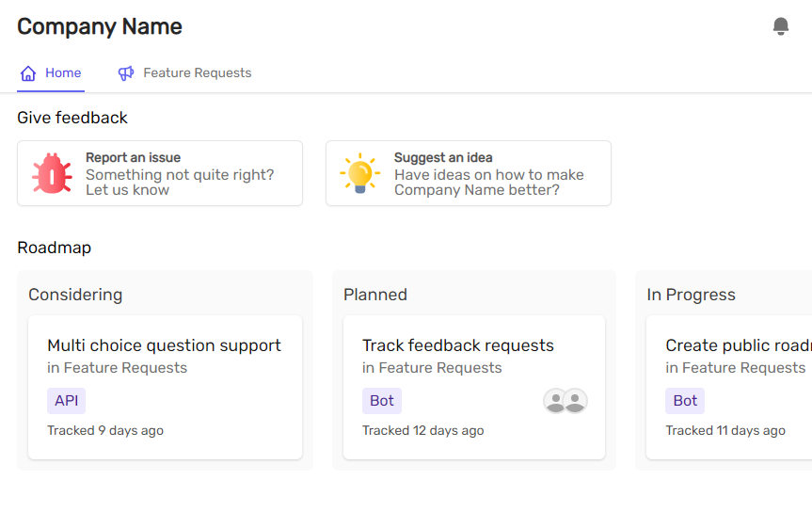This screenshot has height=512, width=812.
Task: Click the Company Name title
Action: (100, 27)
